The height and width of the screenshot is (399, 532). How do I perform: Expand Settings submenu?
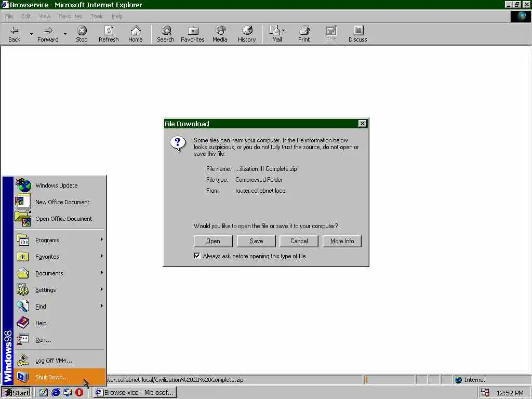(x=60, y=290)
